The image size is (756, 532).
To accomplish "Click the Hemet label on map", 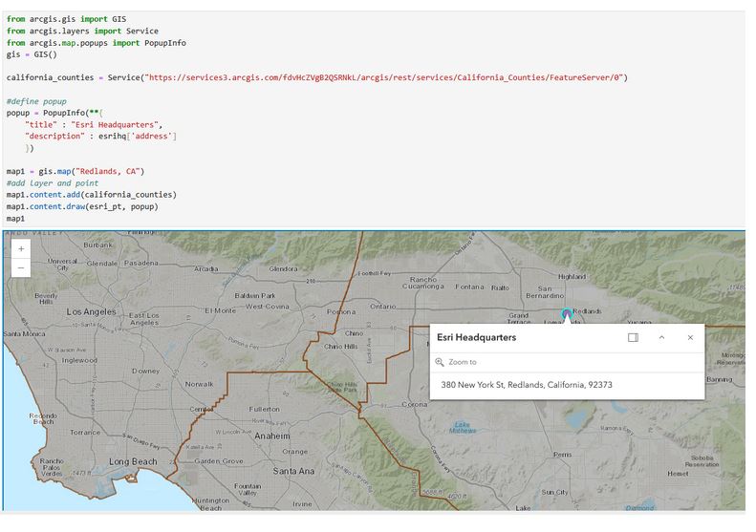I will (678, 474).
